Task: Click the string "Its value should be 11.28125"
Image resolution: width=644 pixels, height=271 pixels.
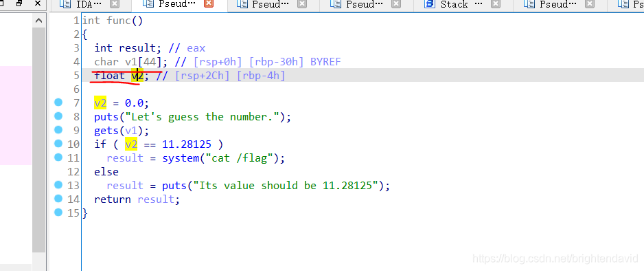Action: tap(285, 186)
